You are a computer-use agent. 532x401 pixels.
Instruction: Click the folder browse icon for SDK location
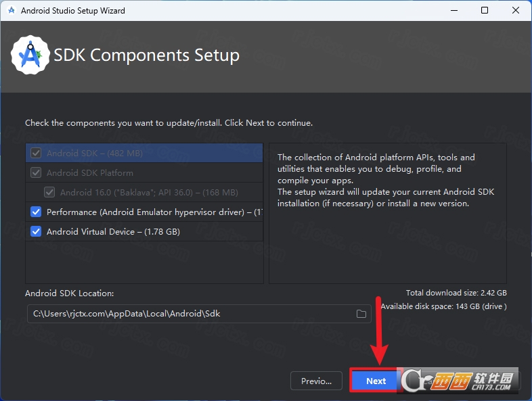[x=361, y=314]
